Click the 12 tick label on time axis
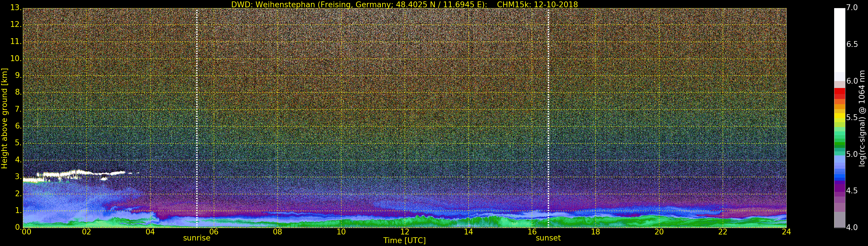 tap(405, 232)
